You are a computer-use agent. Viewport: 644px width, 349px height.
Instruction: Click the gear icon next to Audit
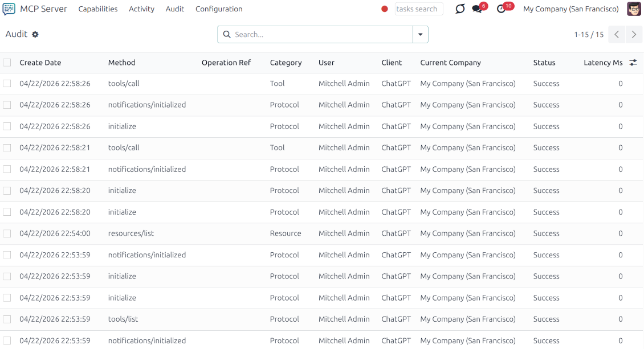click(x=34, y=34)
